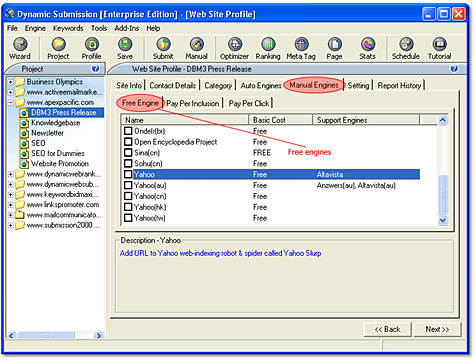Sort by the Support Engines column header
Screen dimensions: 475x360
(x=366, y=120)
